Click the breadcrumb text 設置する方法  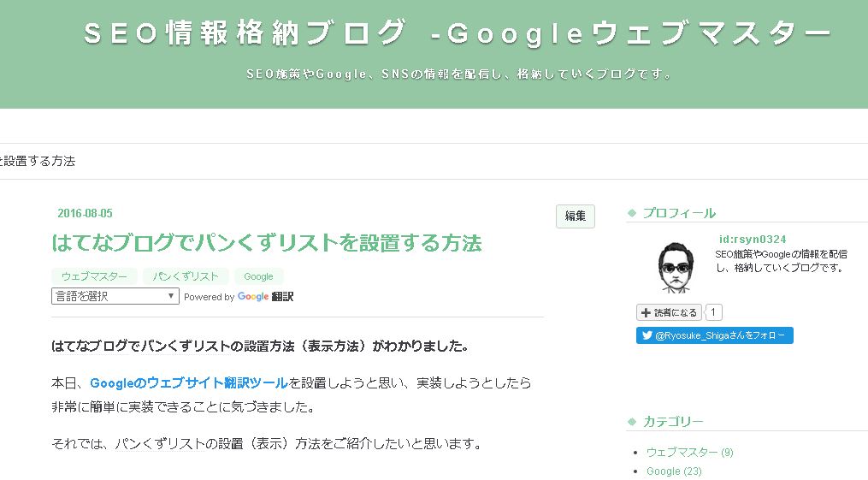(38, 161)
